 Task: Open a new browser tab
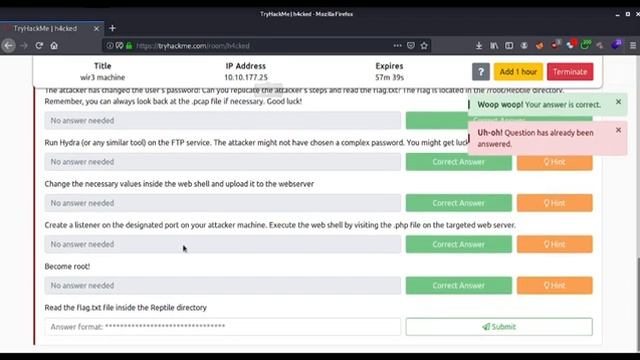point(112,28)
